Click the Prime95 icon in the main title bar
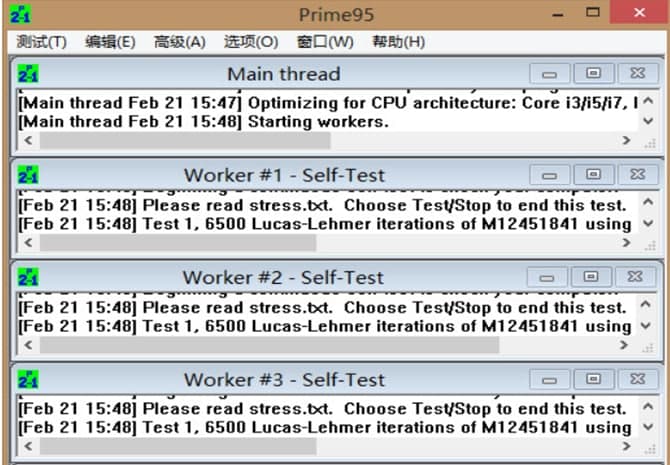The image size is (670, 465). tap(20, 15)
